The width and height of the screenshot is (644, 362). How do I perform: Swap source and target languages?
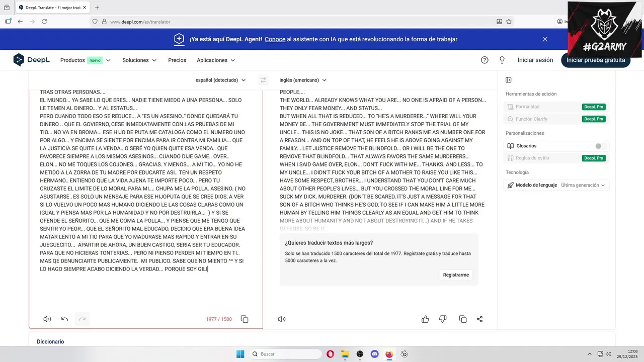pos(263,80)
